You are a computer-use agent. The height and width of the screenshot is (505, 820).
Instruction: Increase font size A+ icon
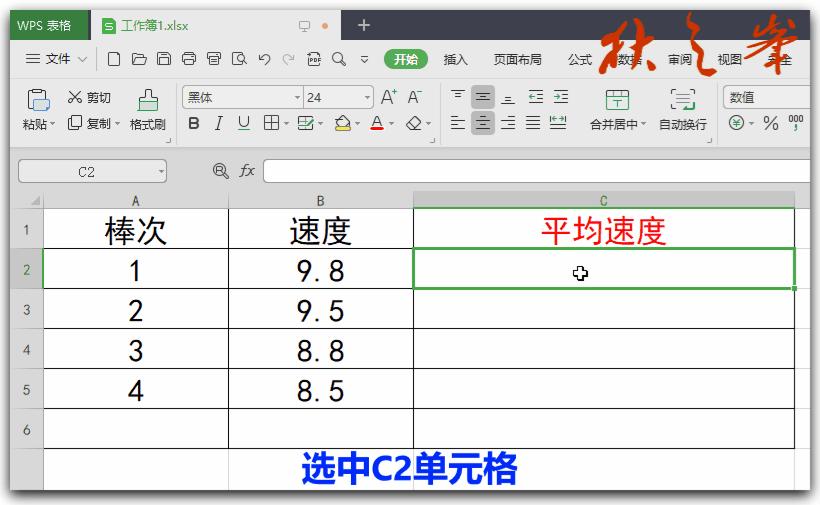tap(389, 97)
